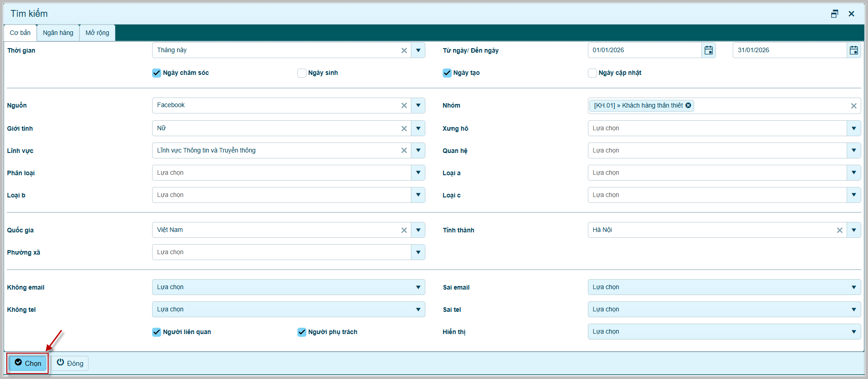The image size is (868, 379).
Task: Tick the Ngày cập nhật checkbox
Action: pos(592,73)
